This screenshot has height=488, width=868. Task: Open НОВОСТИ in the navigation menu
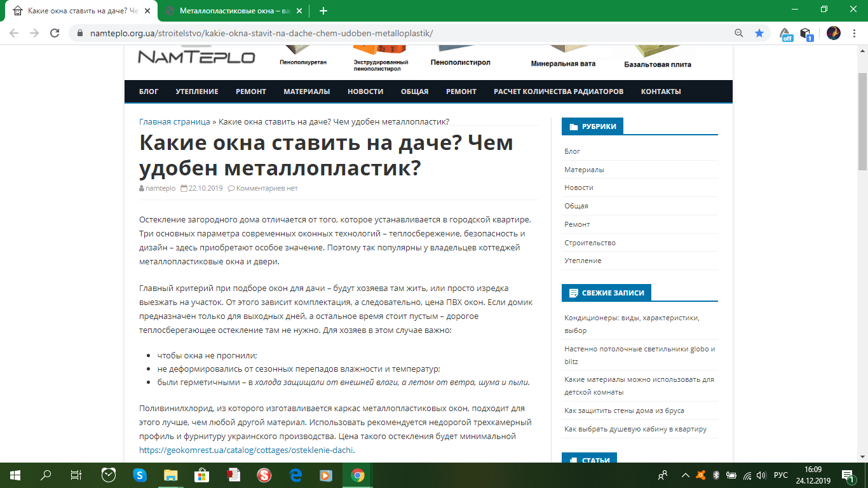click(x=365, y=91)
